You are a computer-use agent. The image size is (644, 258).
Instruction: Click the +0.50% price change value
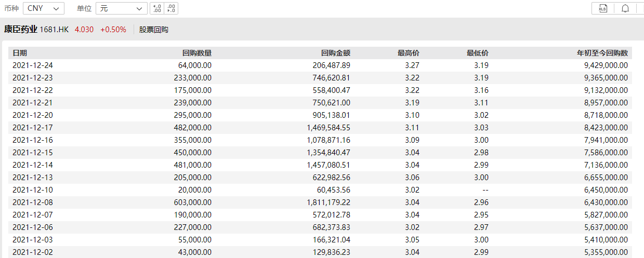coord(113,30)
